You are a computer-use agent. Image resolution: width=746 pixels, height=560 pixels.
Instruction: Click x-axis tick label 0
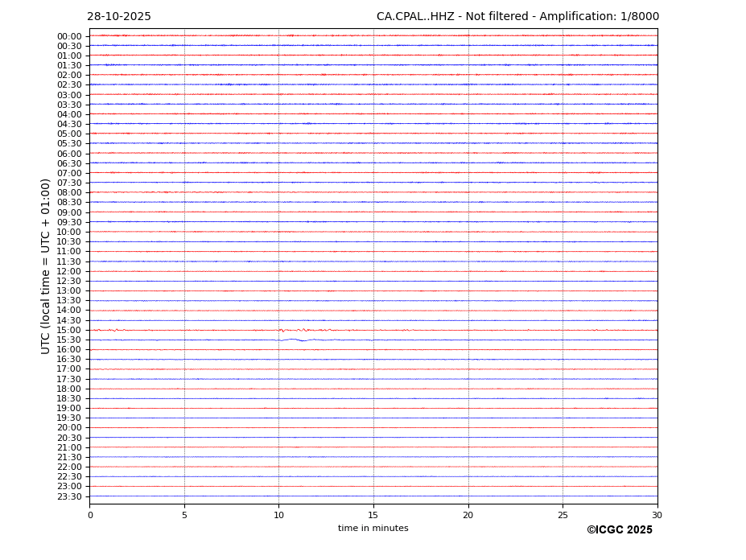(90, 515)
